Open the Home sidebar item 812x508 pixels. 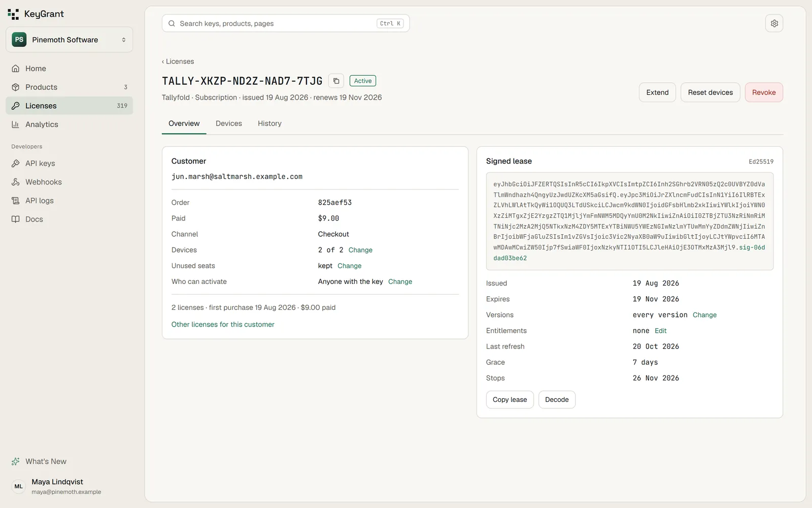[x=69, y=69]
